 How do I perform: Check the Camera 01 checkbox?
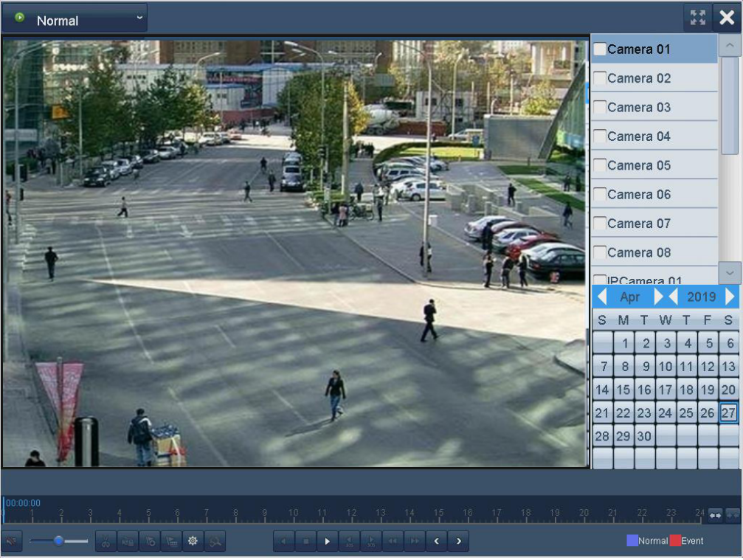(x=601, y=49)
